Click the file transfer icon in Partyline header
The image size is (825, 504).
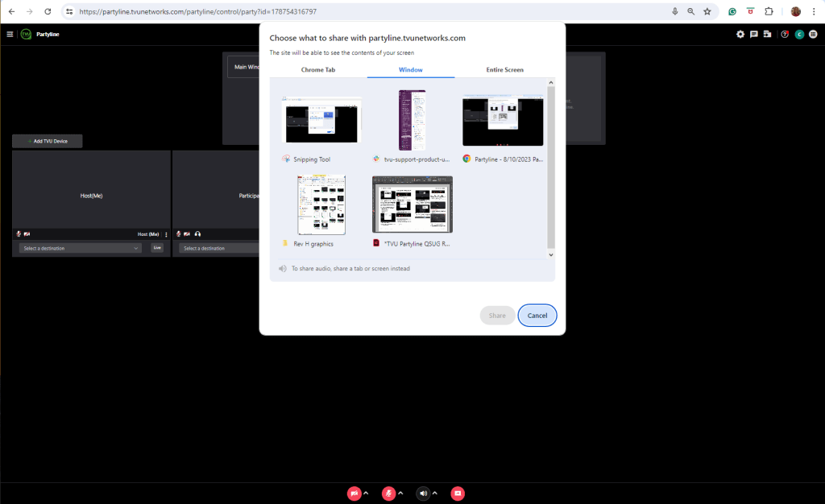click(768, 34)
